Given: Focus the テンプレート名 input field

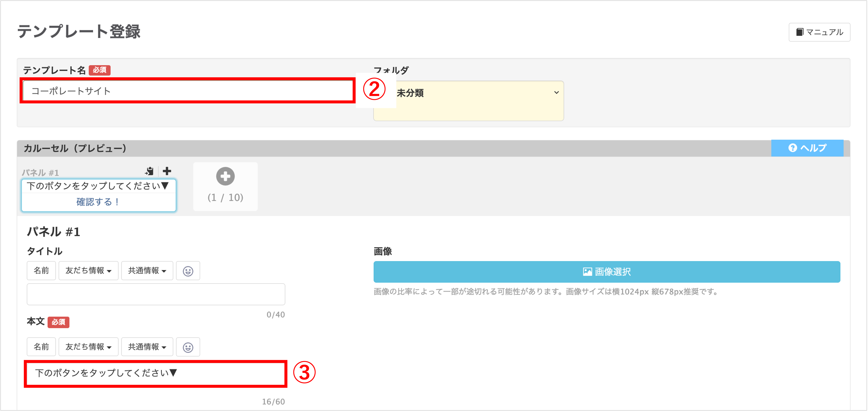Looking at the screenshot, I should point(187,91).
